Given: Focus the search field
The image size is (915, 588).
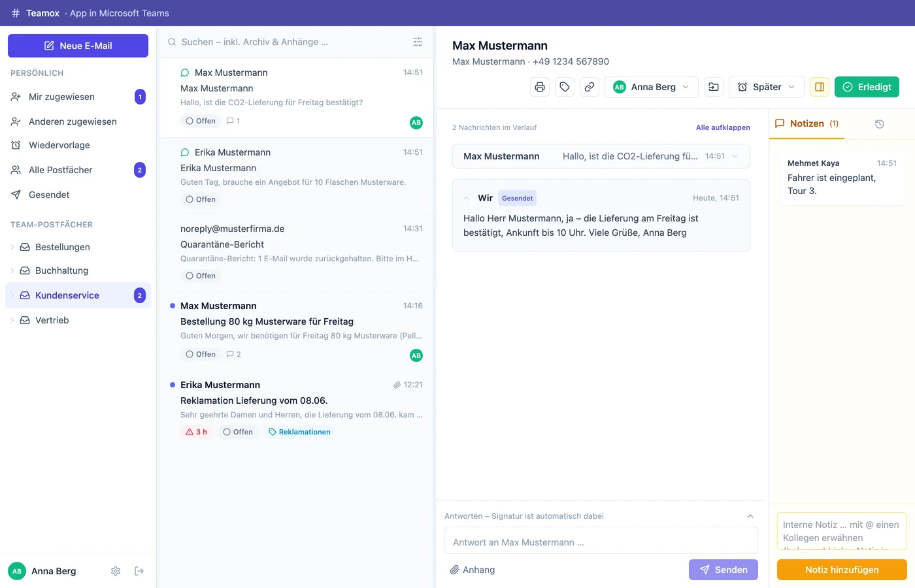Looking at the screenshot, I should pyautogui.click(x=288, y=42).
